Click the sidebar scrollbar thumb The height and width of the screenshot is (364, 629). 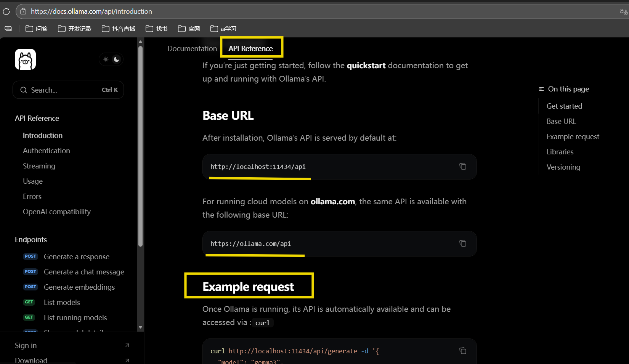[x=140, y=146]
